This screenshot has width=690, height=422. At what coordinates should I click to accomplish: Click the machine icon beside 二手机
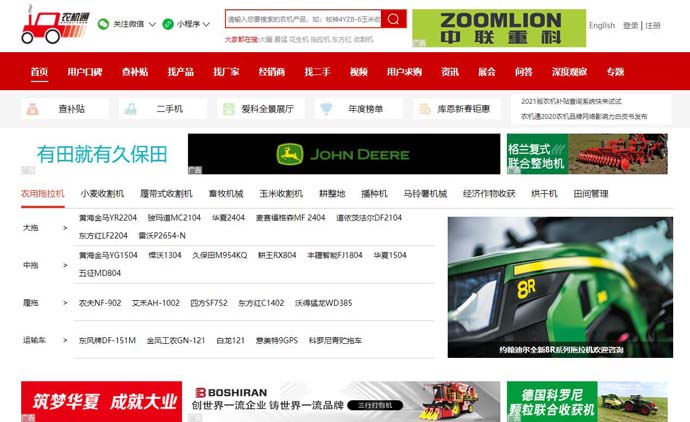tap(130, 109)
